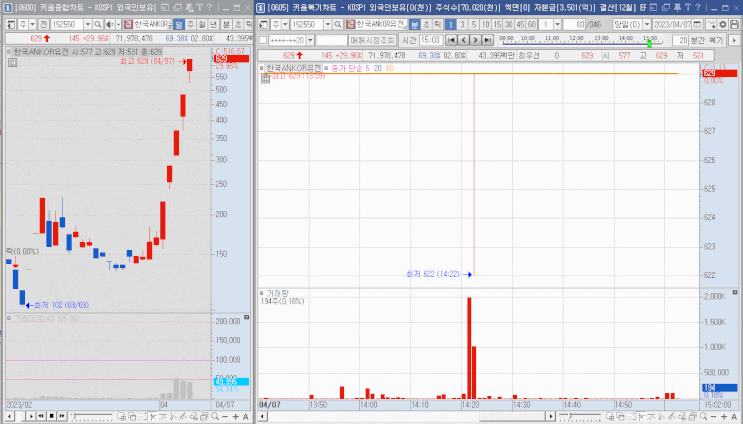The width and height of the screenshot is (743, 424).
Task: Click the A auto-scale icon in the left chart bottom bar
Action: point(245,416)
